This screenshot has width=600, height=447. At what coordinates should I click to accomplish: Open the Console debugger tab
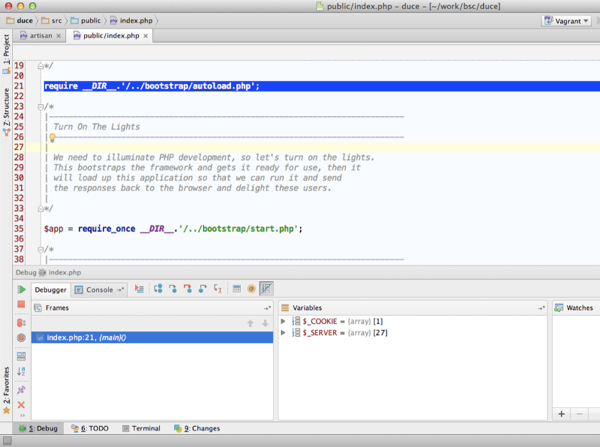99,289
